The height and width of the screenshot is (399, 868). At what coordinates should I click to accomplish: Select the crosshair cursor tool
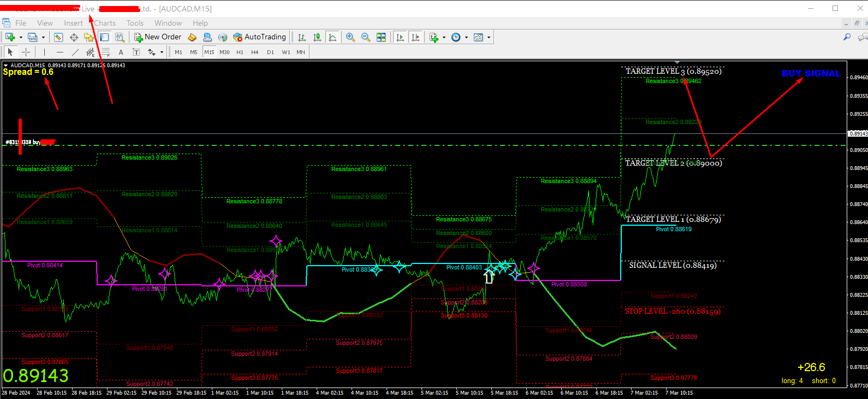click(x=26, y=52)
